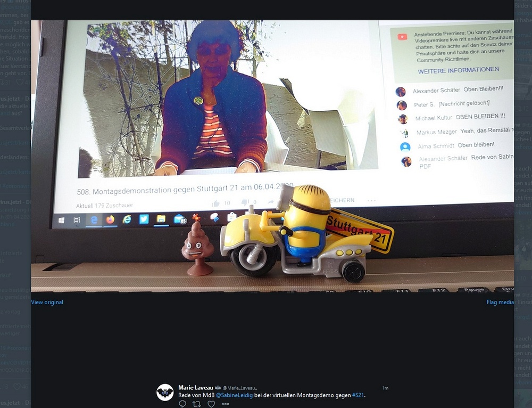Open the tweet's 1m timestamp
Image resolution: width=532 pixels, height=408 pixels.
385,388
